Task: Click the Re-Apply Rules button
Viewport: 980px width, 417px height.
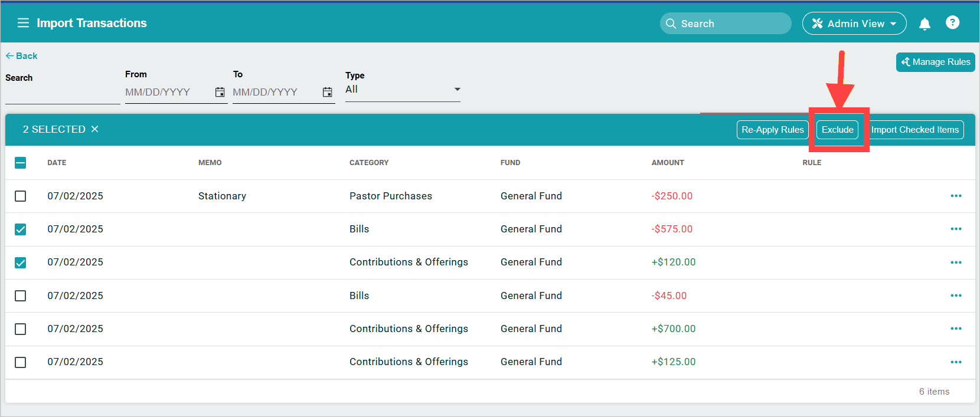Action: coord(772,130)
